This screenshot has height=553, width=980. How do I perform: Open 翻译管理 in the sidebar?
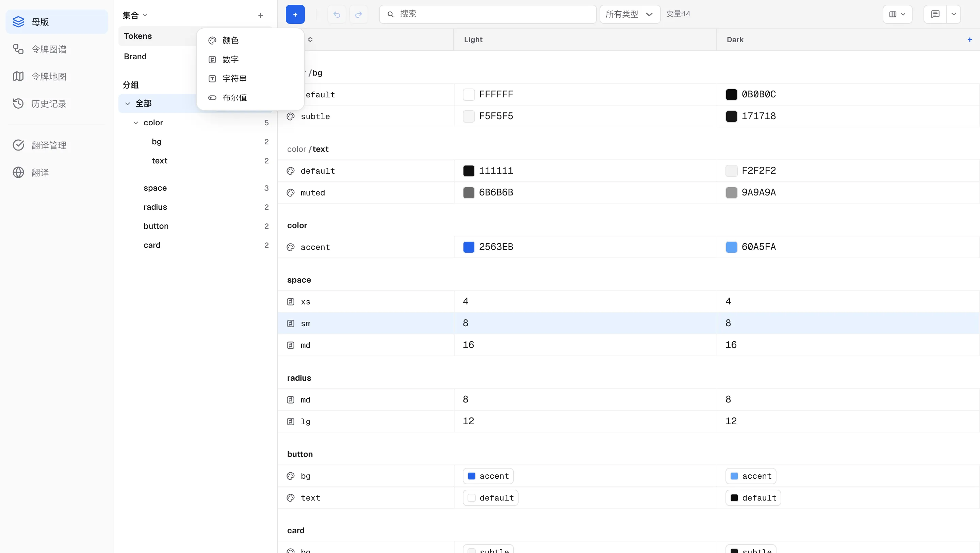tap(57, 145)
